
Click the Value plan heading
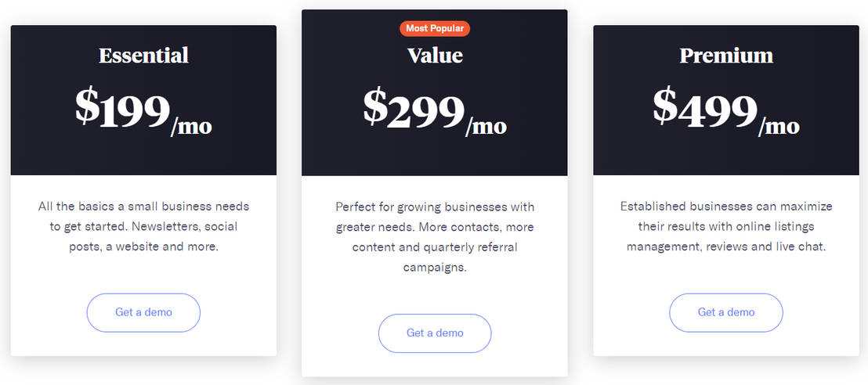click(x=435, y=56)
